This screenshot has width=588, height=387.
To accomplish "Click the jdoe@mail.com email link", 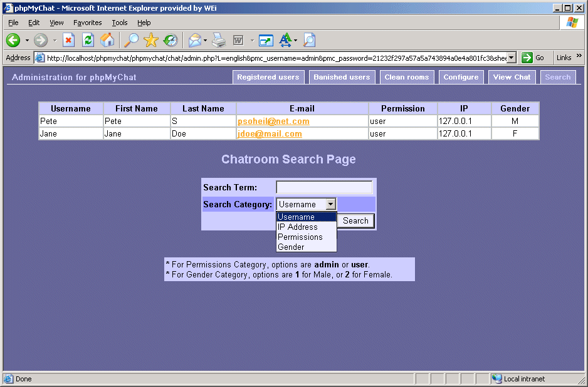I will coord(270,134).
